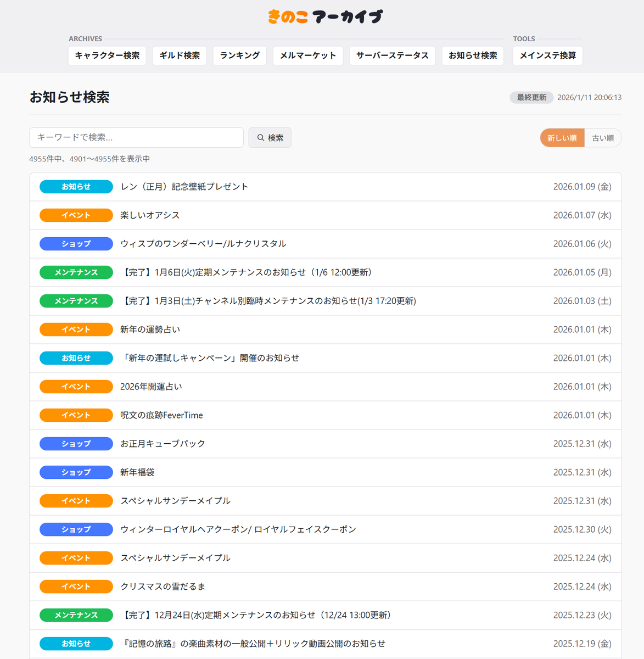Click ショップ tag on 新年福袋 row
Image resolution: width=644 pixels, height=659 pixels.
click(x=76, y=472)
